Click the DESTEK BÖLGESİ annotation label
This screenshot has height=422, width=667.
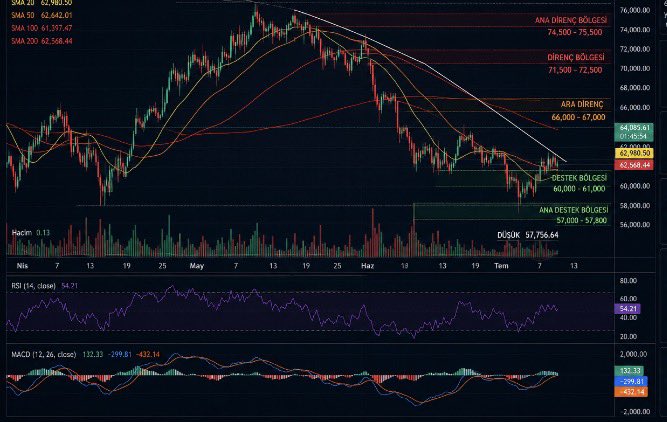(579, 178)
